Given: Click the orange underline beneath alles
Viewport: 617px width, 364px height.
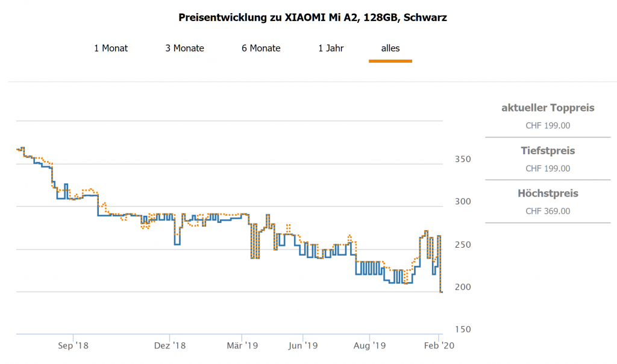Looking at the screenshot, I should point(390,61).
